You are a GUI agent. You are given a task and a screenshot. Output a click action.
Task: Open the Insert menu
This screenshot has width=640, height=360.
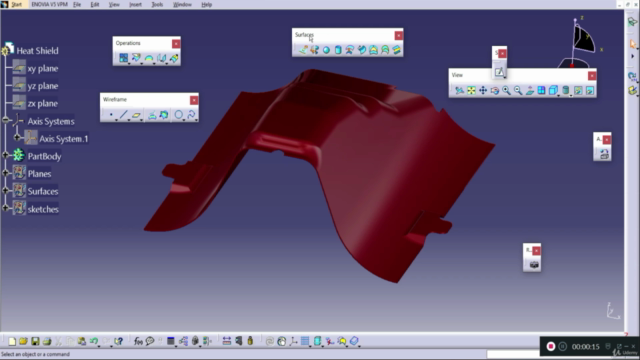pyautogui.click(x=135, y=4)
